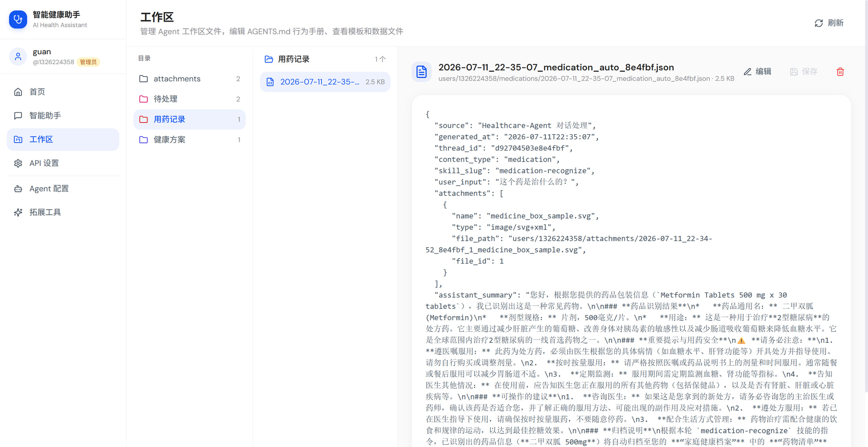Click the 编辑 edit button
Screen dimensions: 868x447
(757, 71)
